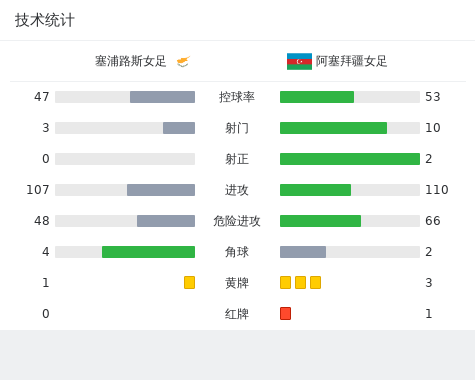The width and height of the screenshot is (475, 380).
Task: Click the 危险进攻 stat label
Action: click(x=237, y=221)
